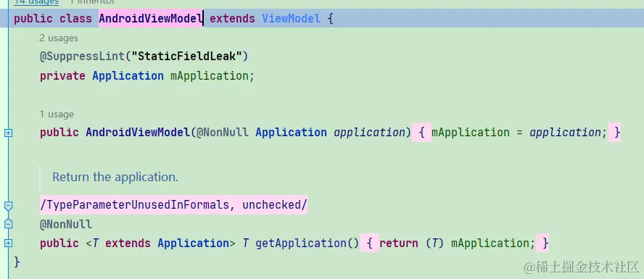Click the rendered doc comment Return the application

pos(115,178)
